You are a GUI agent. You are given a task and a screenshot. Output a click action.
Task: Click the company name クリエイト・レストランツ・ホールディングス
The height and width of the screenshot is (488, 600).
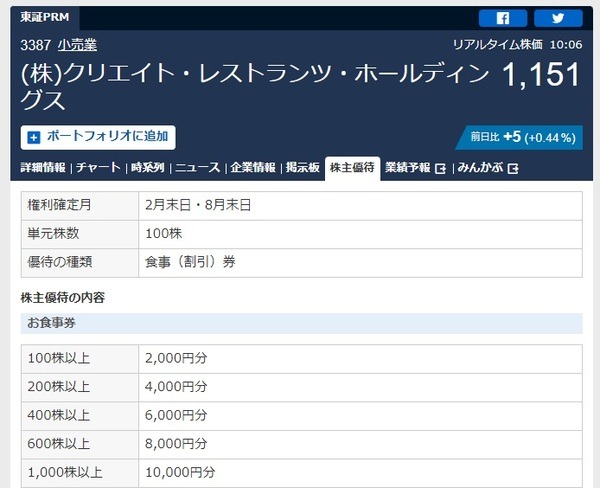click(255, 87)
